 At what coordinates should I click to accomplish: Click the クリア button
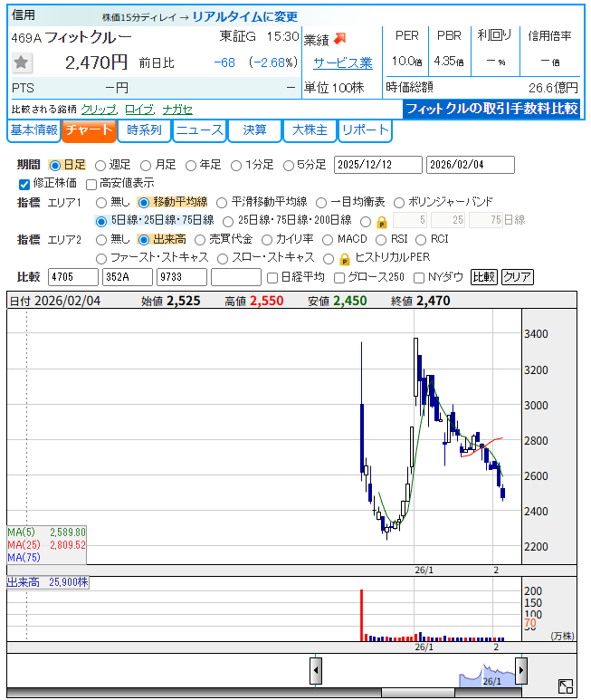tap(518, 277)
